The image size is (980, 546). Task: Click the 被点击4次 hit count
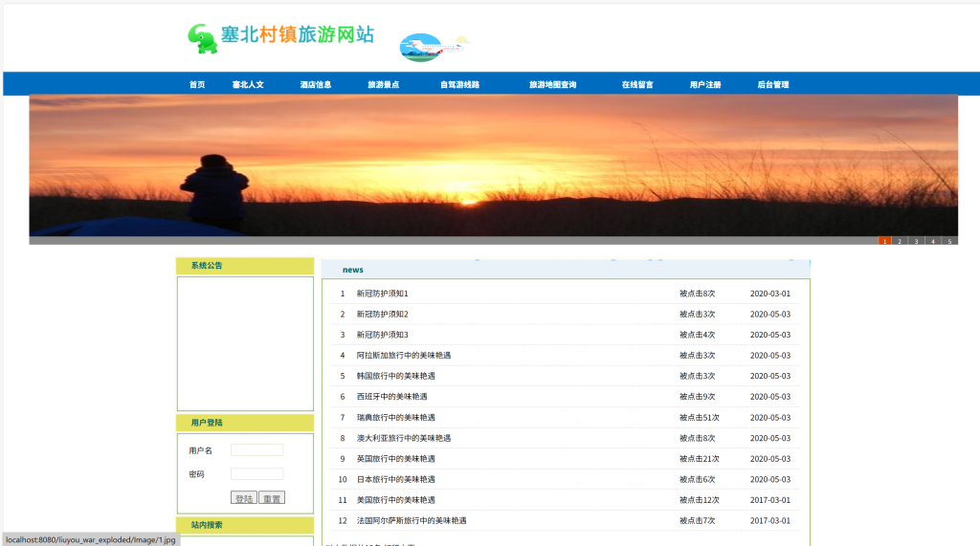pos(697,335)
